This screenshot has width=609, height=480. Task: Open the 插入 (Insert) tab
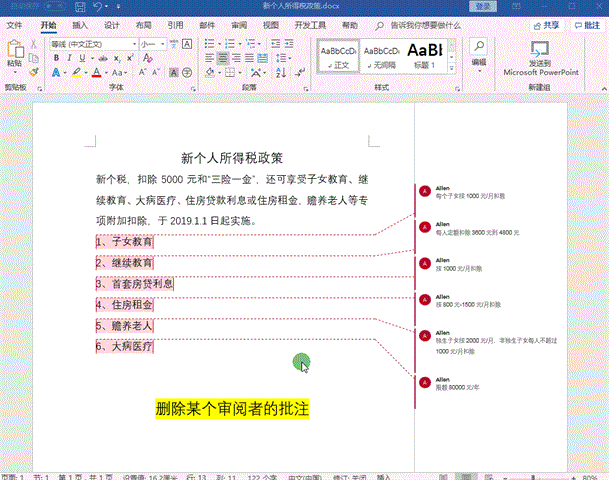coord(80,25)
